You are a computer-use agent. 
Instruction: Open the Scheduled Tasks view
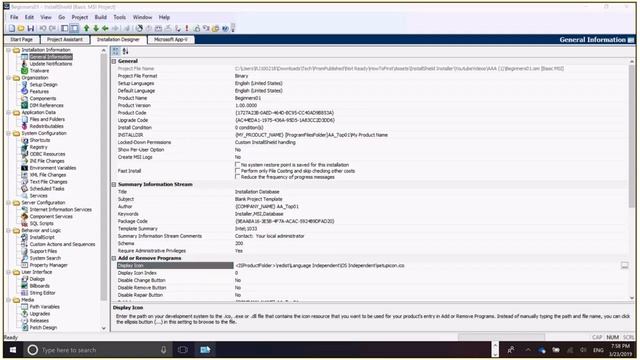[47, 189]
